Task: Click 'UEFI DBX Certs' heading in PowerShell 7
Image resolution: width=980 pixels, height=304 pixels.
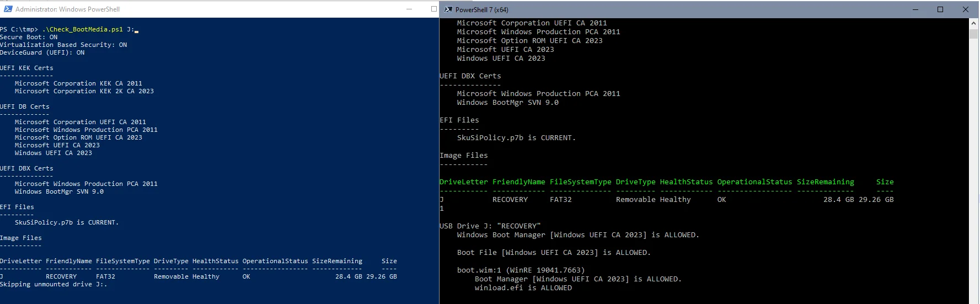Action: (470, 76)
